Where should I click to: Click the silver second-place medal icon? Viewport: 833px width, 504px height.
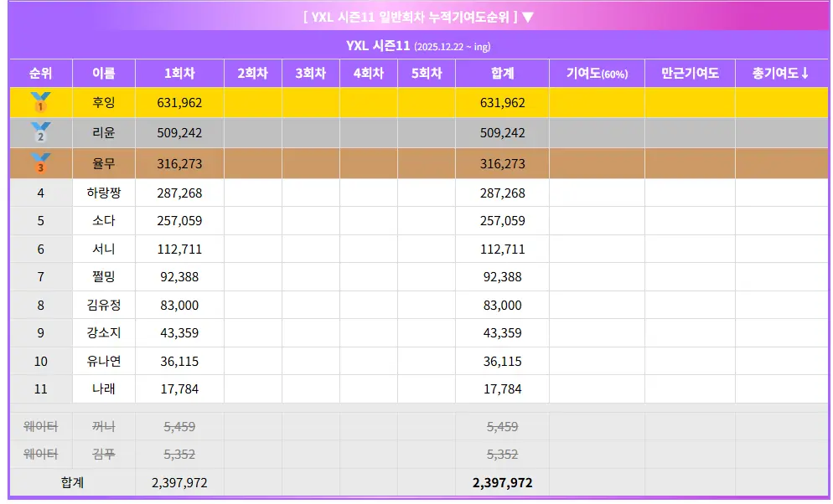point(40,132)
